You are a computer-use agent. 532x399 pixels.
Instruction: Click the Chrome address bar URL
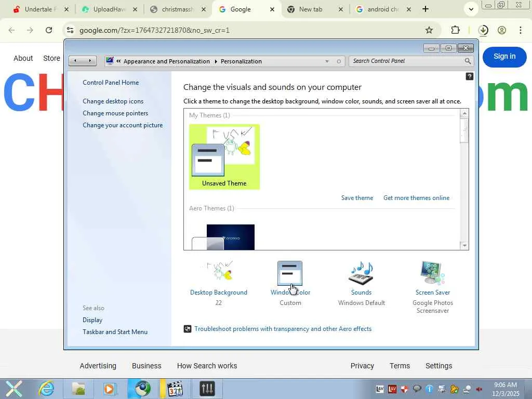(x=154, y=30)
